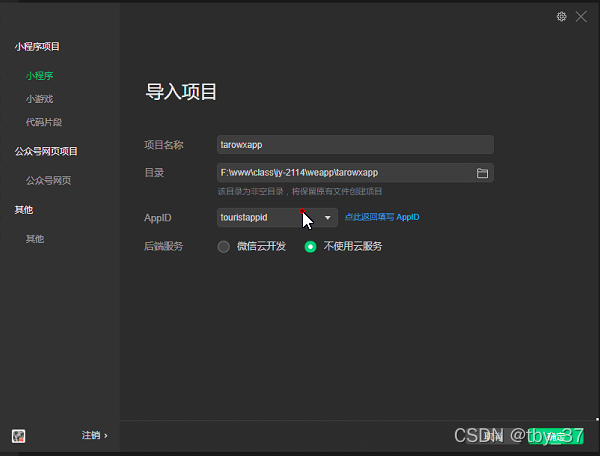Open 小程序 in the sidebar
The image size is (600, 456).
pos(39,76)
